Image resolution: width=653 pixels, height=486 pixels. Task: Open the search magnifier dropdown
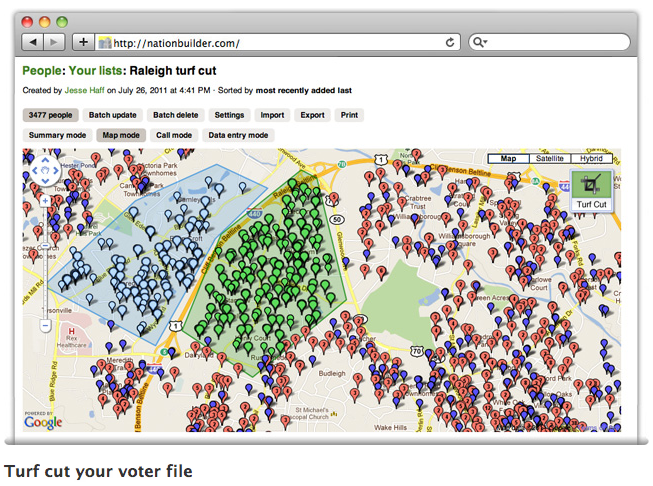[479, 43]
